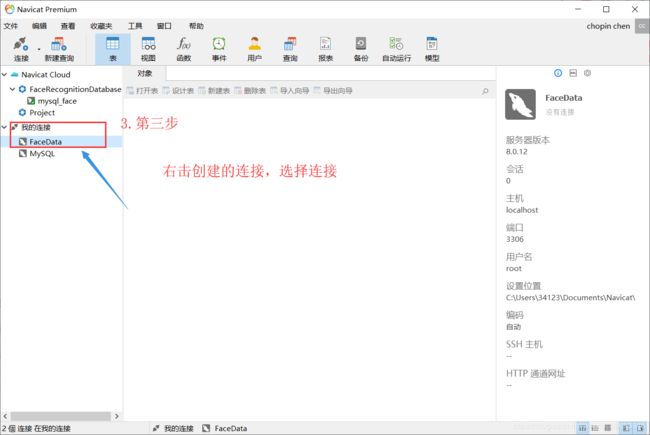
Task: Toggle the left navigation pane icon in status bar
Action: pyautogui.click(x=626, y=428)
